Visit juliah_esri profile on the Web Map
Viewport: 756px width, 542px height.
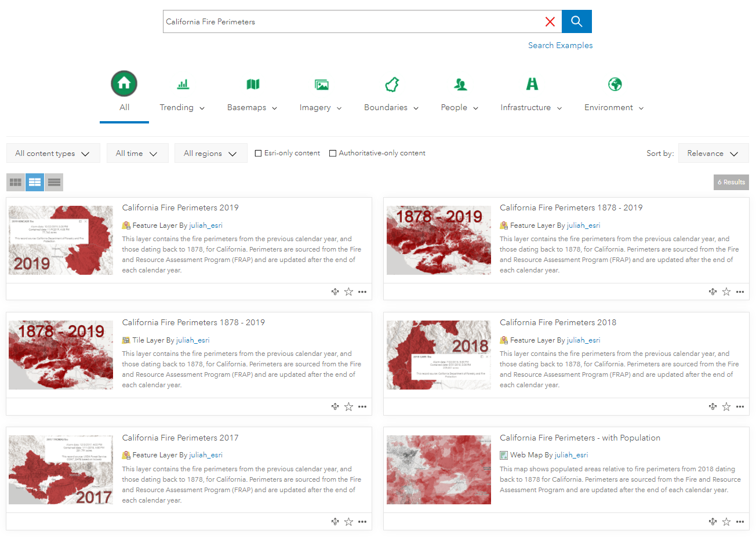coord(572,455)
